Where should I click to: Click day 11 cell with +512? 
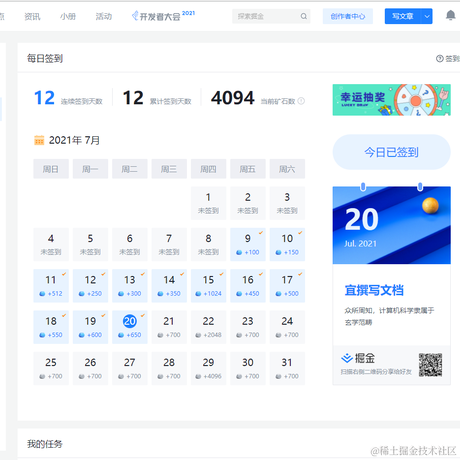tap(51, 286)
